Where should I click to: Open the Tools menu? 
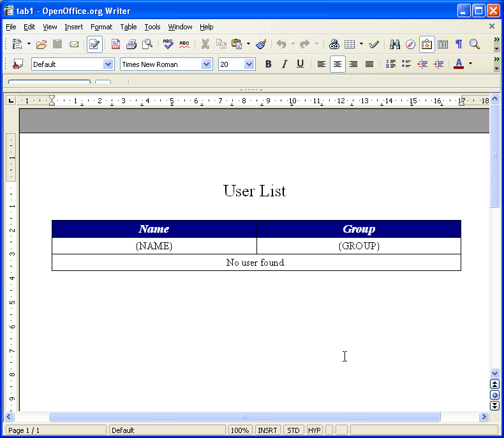(152, 27)
